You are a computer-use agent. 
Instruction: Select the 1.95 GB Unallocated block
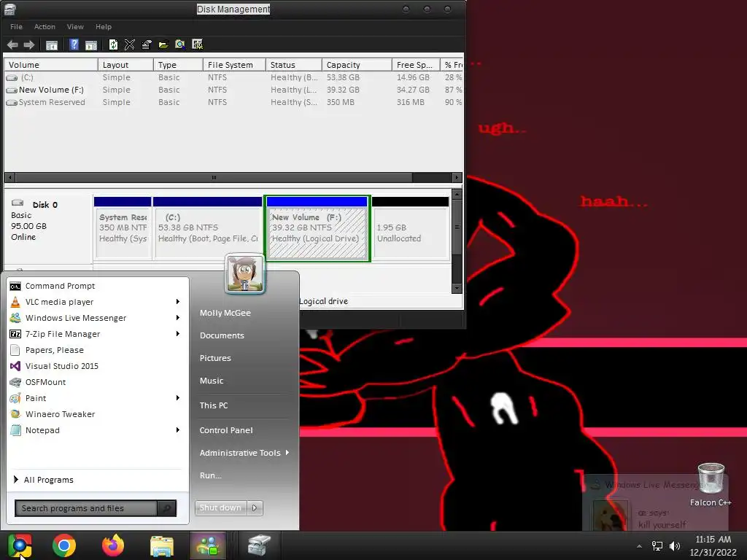coord(410,228)
